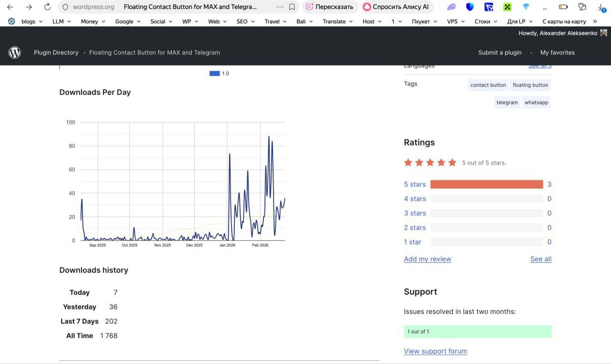The image size is (611, 364).
Task: Open the View support forum link
Action: pos(435,351)
